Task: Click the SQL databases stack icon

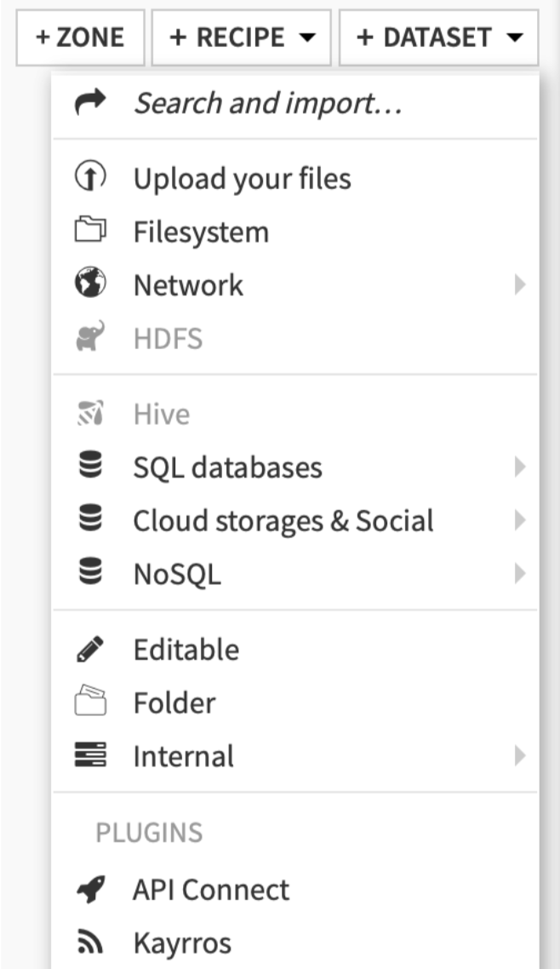Action: 89,467
